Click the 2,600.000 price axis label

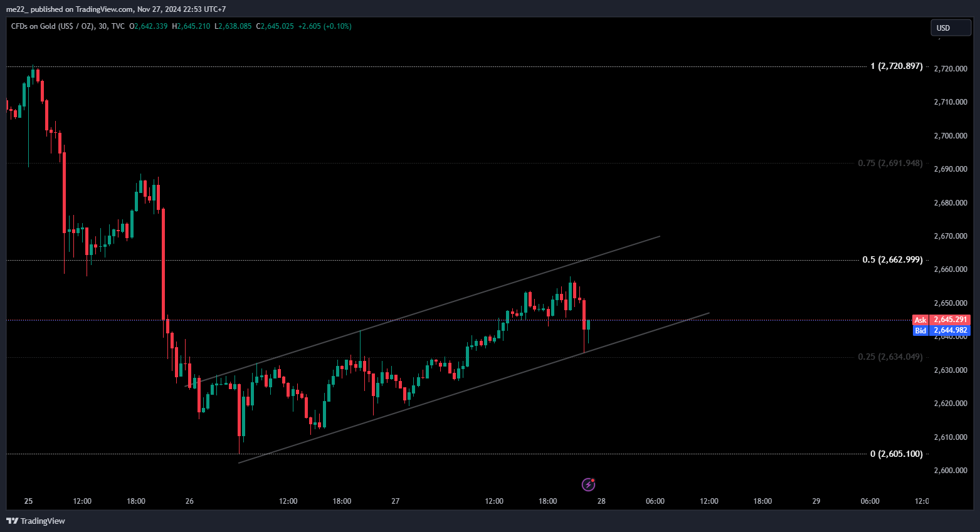[951, 471]
